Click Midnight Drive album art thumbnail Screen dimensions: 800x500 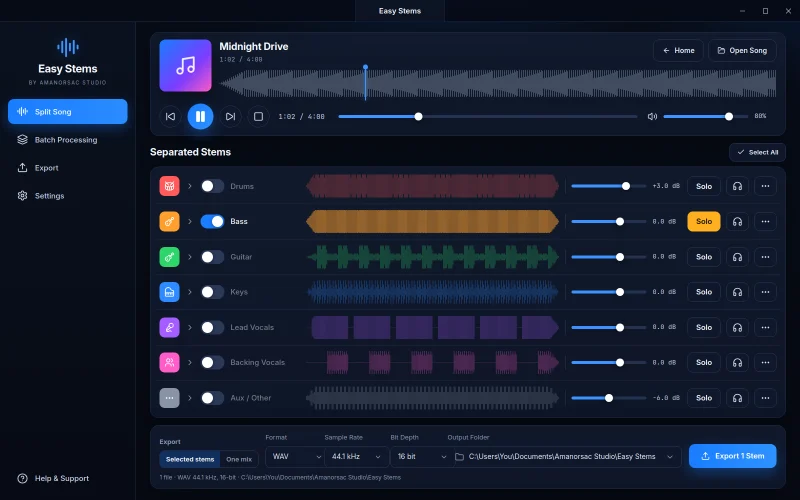(185, 65)
